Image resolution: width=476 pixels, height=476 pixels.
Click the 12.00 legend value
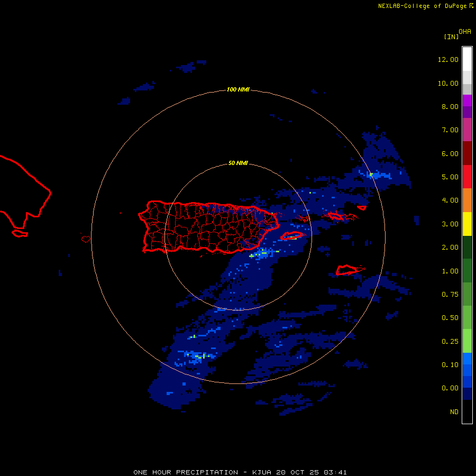(448, 59)
